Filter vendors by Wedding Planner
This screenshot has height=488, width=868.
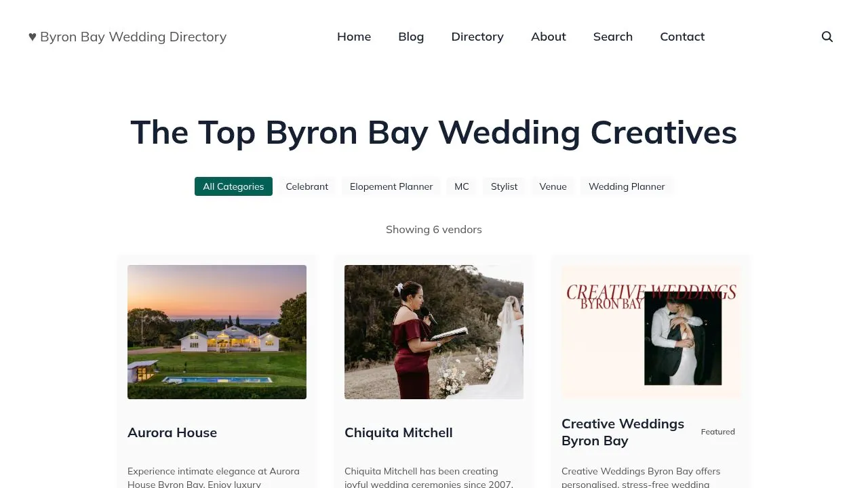(x=627, y=186)
